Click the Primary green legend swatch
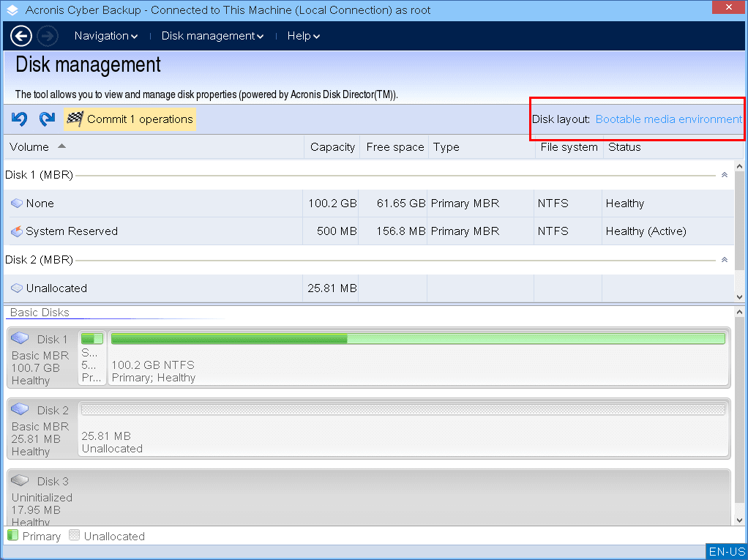Screen dimensions: 748x560 pyautogui.click(x=13, y=535)
